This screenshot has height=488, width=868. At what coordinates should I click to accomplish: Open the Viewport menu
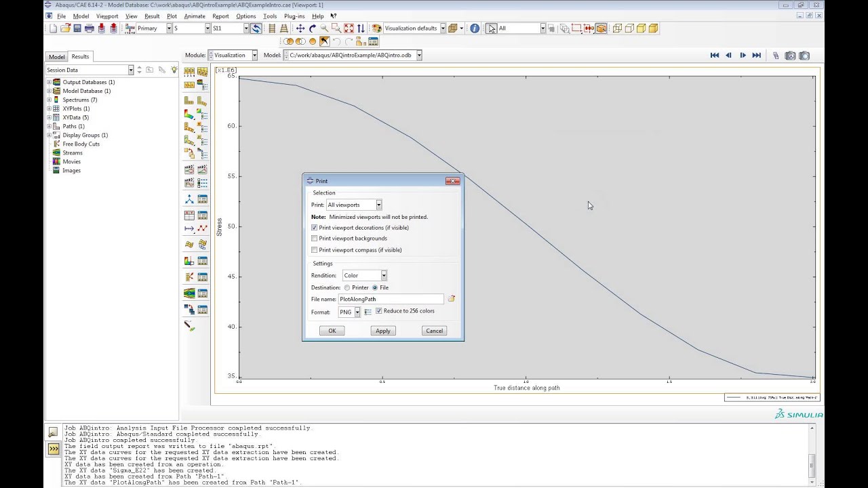[107, 16]
